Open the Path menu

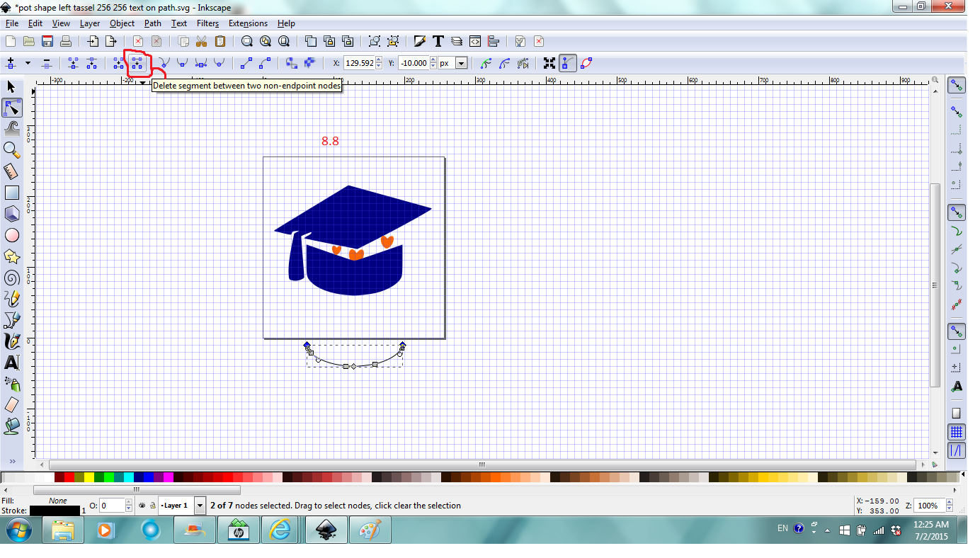click(153, 23)
